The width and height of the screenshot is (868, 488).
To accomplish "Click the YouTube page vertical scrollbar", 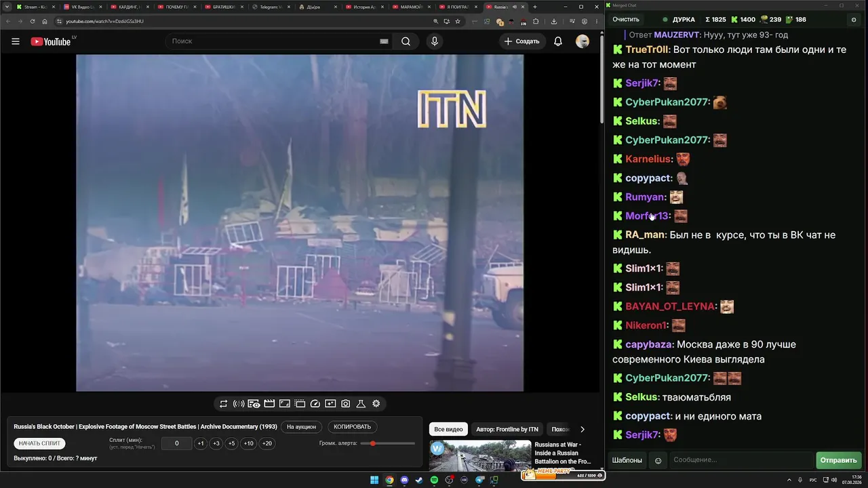I will [601, 78].
